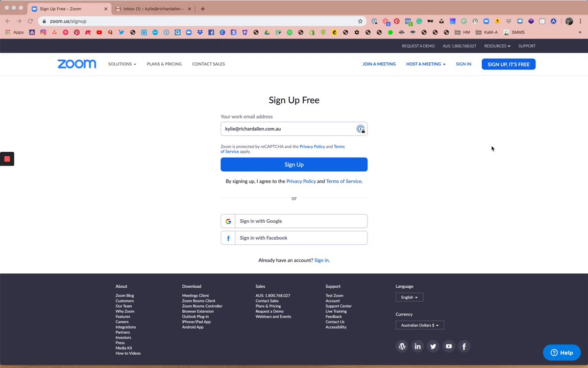Viewport: 588px width, 368px height.
Task: Open the Chrome profile avatar
Action: pyautogui.click(x=569, y=21)
